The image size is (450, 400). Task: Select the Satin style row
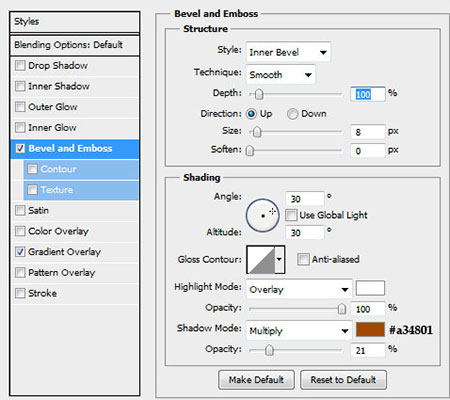tap(75, 210)
